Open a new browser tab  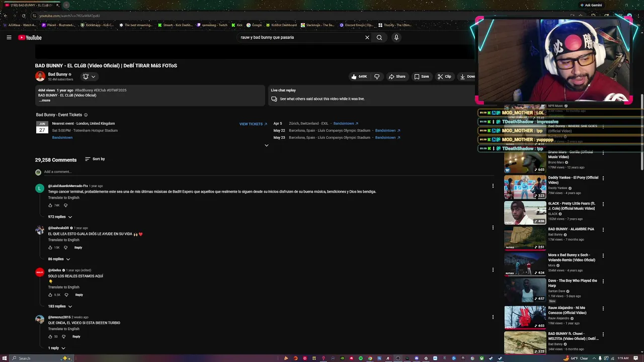pyautogui.click(x=66, y=5)
